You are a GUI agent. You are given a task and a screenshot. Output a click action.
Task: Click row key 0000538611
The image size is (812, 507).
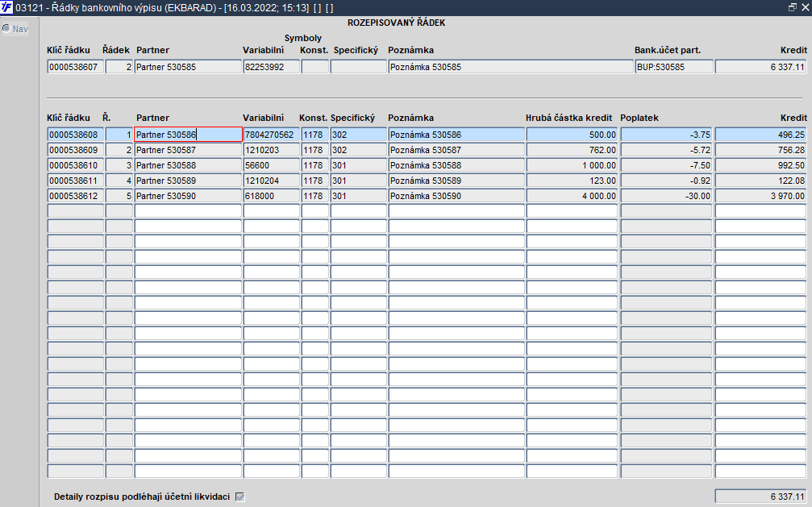[76, 181]
